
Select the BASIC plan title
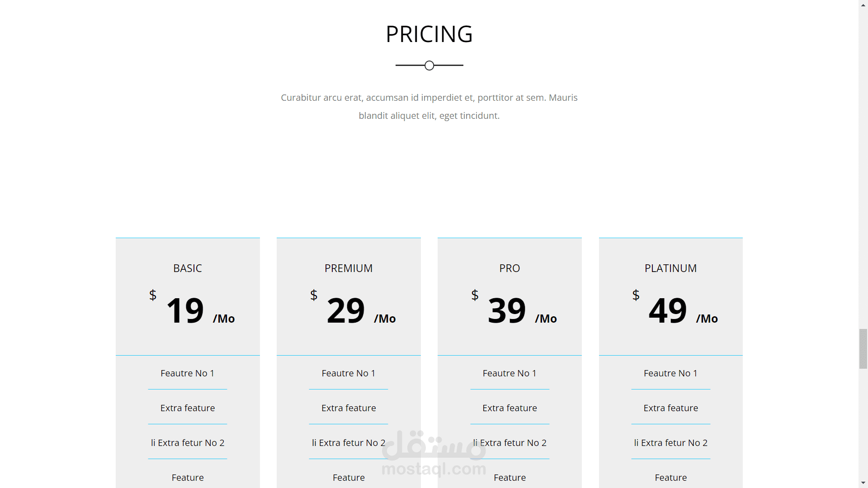coord(188,268)
